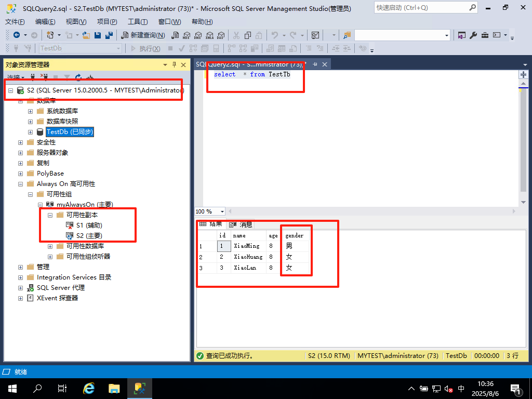The image size is (532, 399).
Task: Switch output to Results to Text
Action: click(x=270, y=48)
